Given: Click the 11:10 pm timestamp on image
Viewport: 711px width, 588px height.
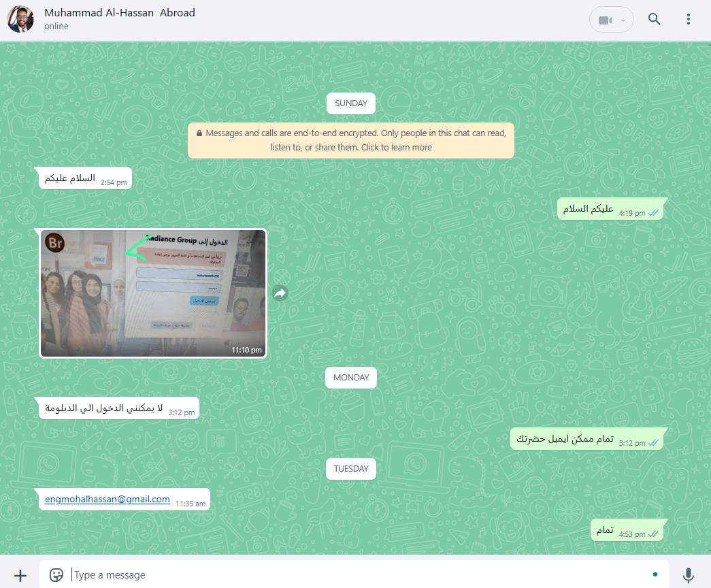Looking at the screenshot, I should pos(246,350).
